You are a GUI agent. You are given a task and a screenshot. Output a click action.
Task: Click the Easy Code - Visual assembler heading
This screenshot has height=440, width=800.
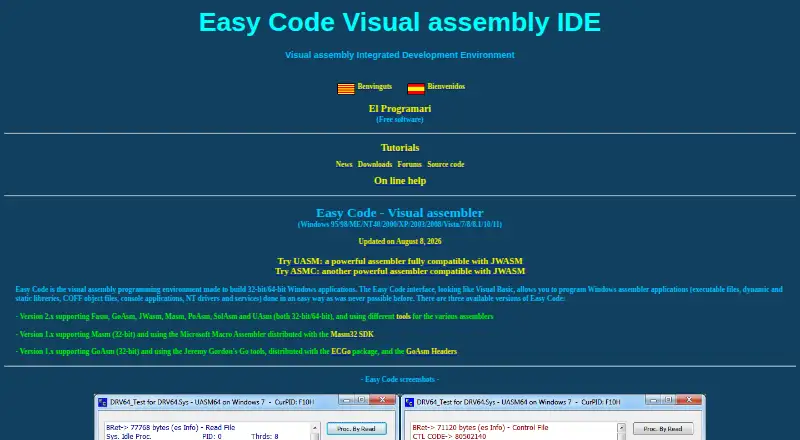pos(400,213)
